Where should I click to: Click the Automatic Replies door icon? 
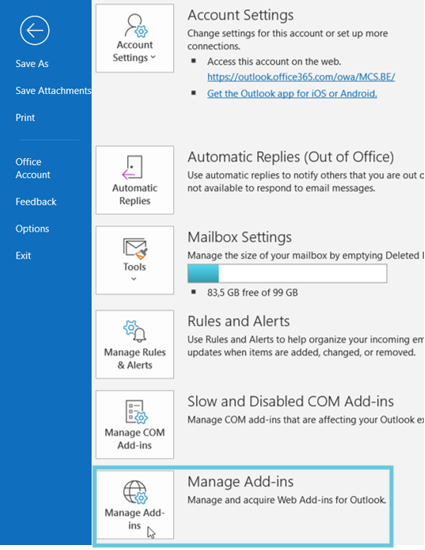pos(132,167)
